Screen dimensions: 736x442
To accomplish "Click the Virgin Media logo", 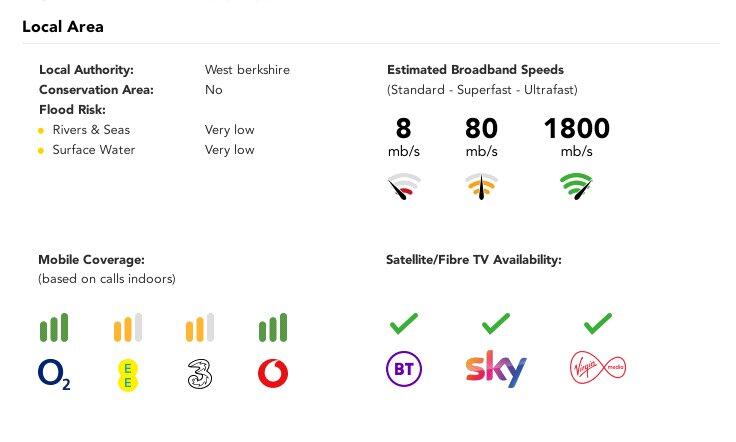I will pos(596,369).
